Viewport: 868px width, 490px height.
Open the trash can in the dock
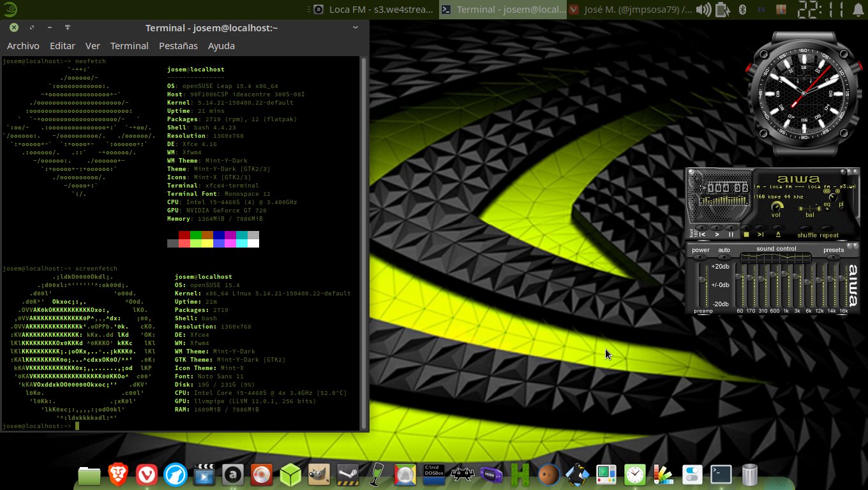tap(750, 475)
